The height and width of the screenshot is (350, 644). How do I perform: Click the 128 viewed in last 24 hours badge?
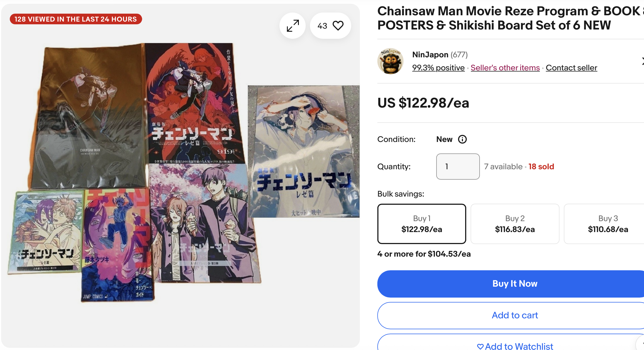coord(76,19)
